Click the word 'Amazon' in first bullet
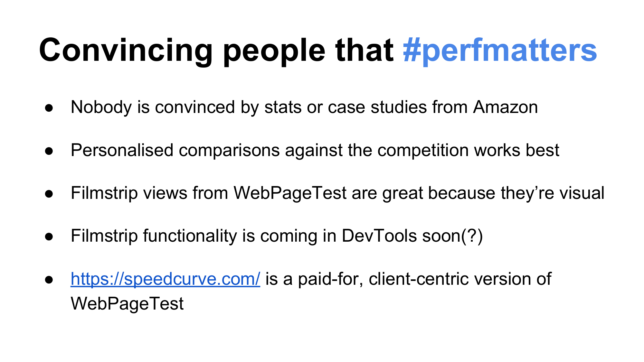Screen dimensions: 644x362 [506, 107]
